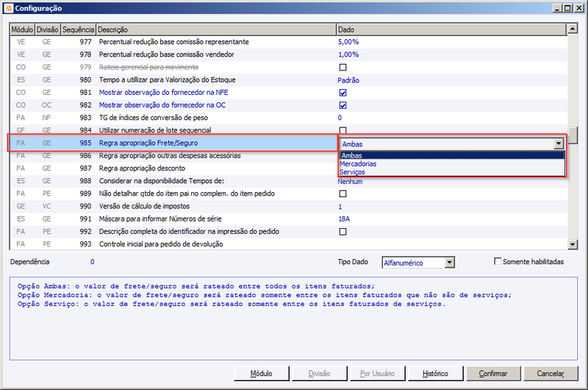Click the Divisão button
This screenshot has width=588, height=390.
[319, 374]
